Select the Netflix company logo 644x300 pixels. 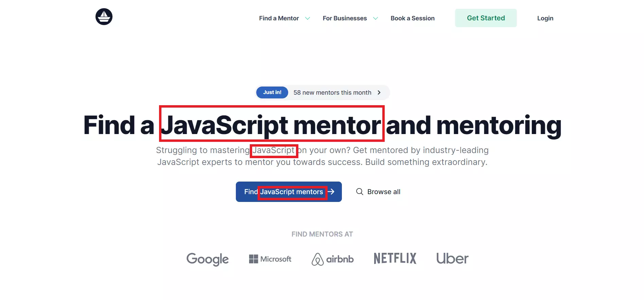(x=395, y=259)
